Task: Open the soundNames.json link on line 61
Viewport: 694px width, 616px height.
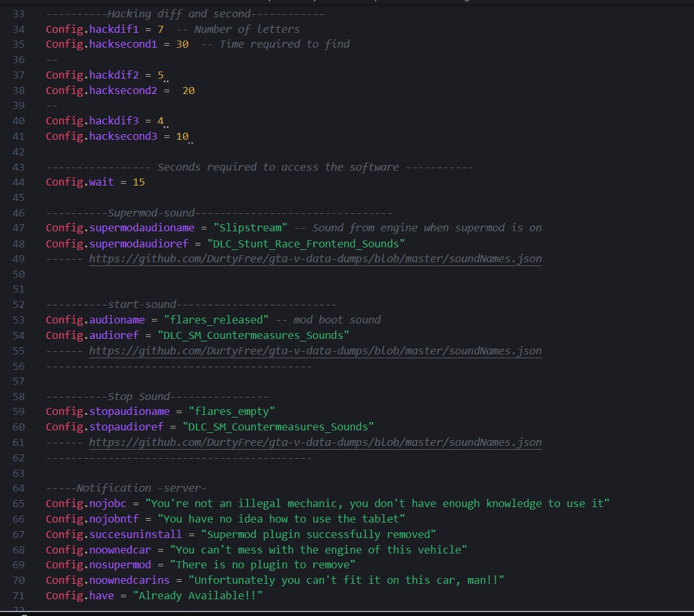Action: click(x=315, y=442)
